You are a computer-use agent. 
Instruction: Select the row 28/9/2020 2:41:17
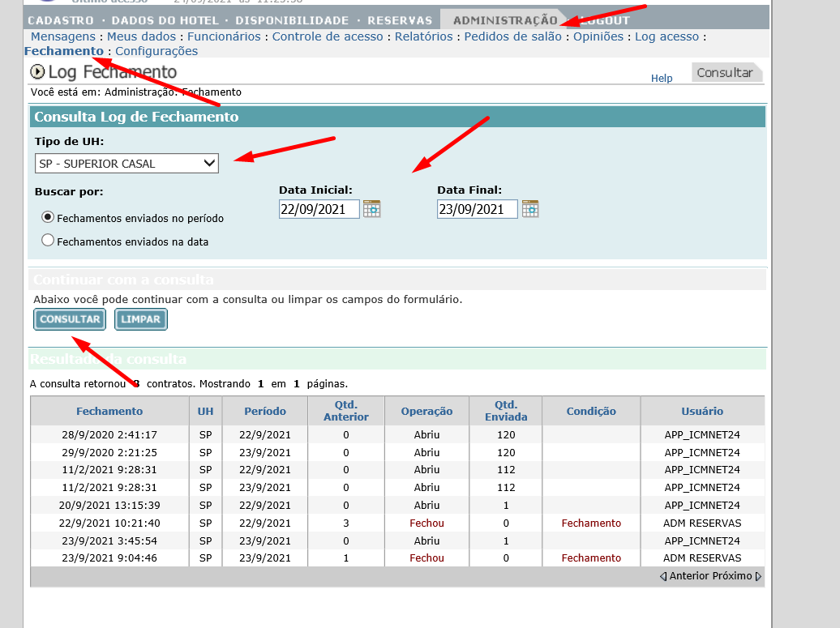(x=397, y=434)
